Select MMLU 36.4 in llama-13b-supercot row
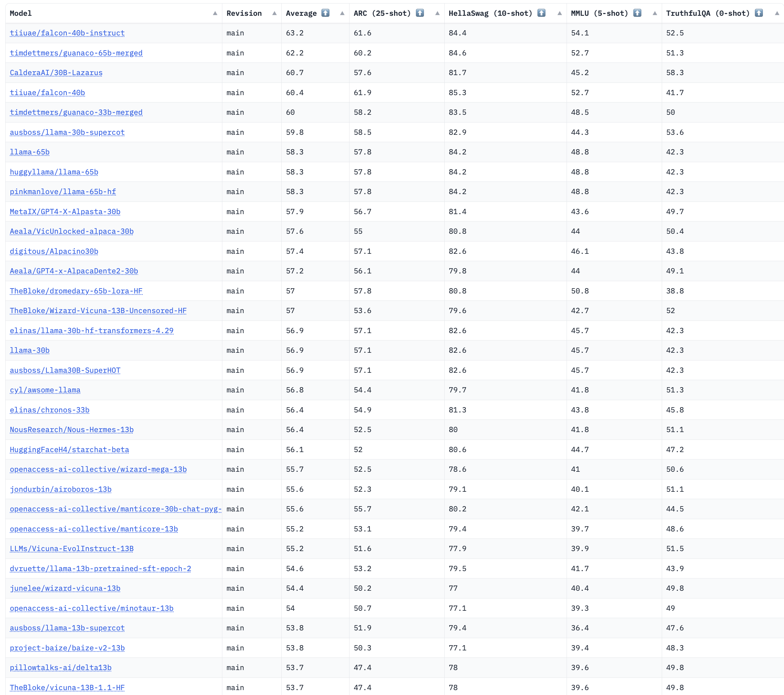This screenshot has height=695, width=784. 580,628
